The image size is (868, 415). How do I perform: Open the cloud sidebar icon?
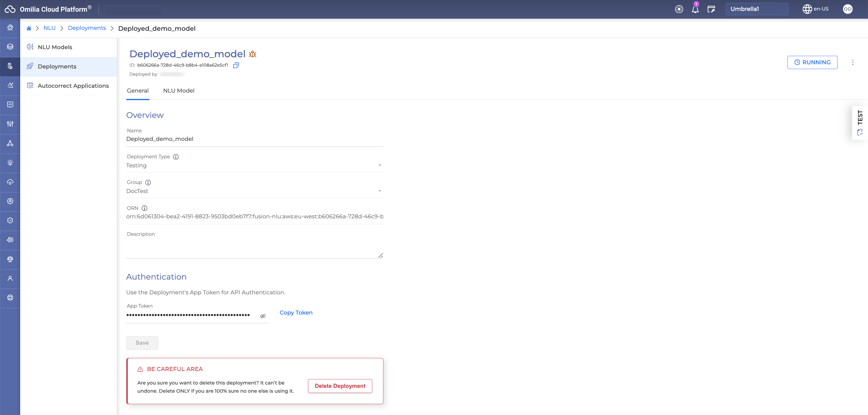tap(10, 182)
